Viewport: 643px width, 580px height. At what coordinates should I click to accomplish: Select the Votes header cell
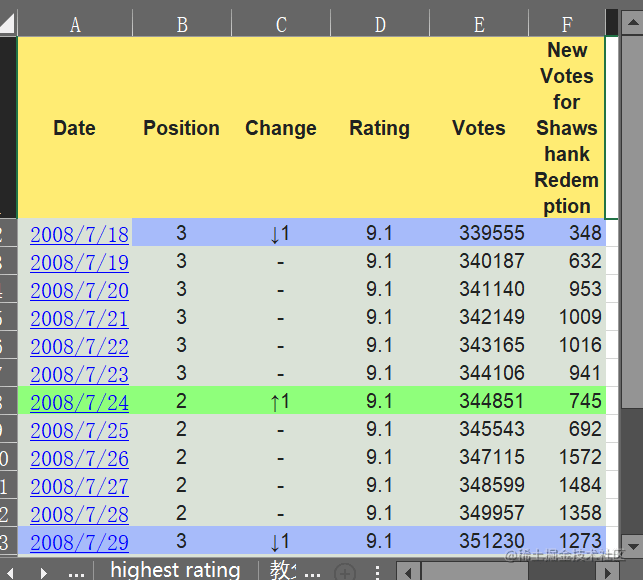click(x=479, y=128)
